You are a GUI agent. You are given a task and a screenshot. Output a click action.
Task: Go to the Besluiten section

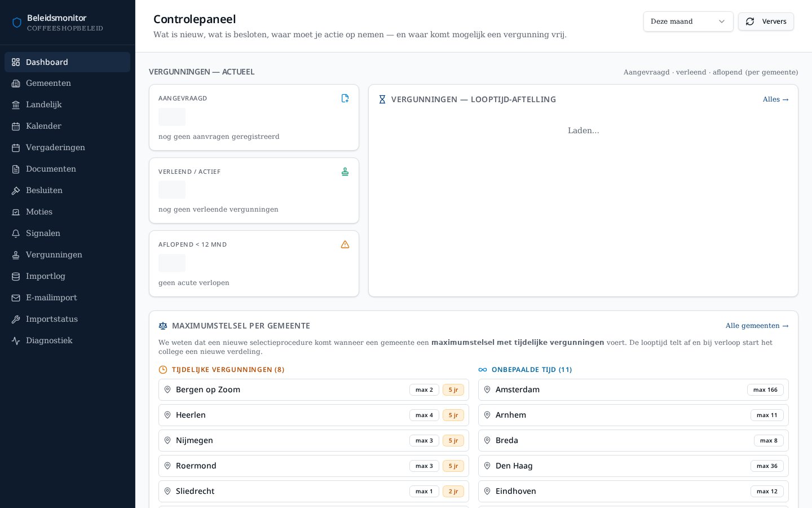(67, 191)
